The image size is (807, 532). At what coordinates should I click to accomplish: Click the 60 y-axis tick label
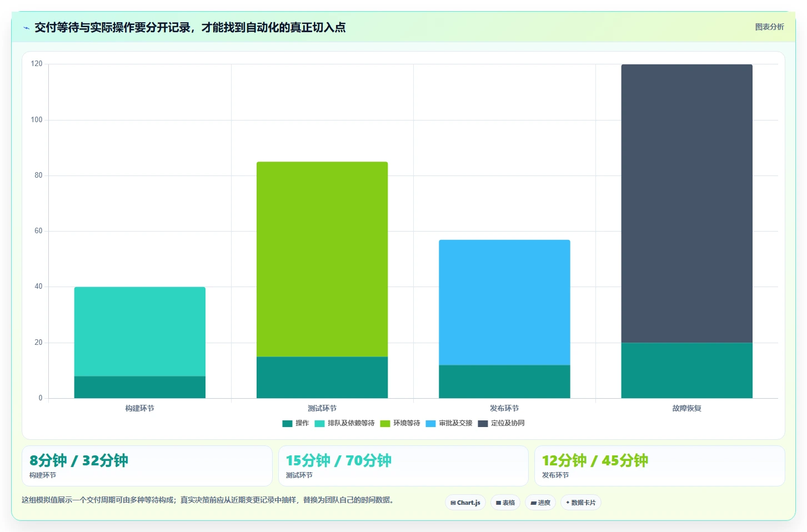(38, 230)
